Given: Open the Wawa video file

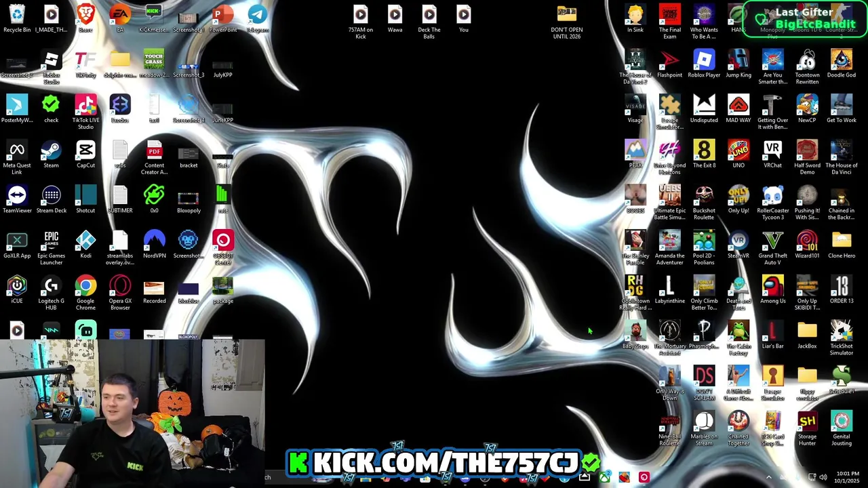Looking at the screenshot, I should [395, 19].
